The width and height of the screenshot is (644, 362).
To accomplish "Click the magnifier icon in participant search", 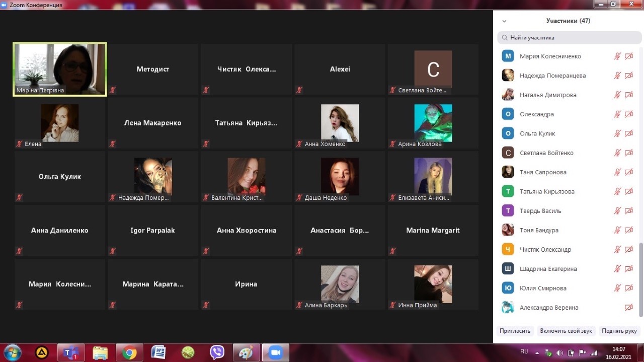I will coord(504,38).
